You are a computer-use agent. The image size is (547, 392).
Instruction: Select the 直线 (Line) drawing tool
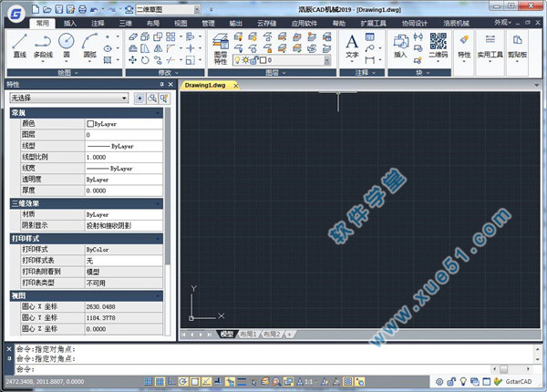(19, 44)
